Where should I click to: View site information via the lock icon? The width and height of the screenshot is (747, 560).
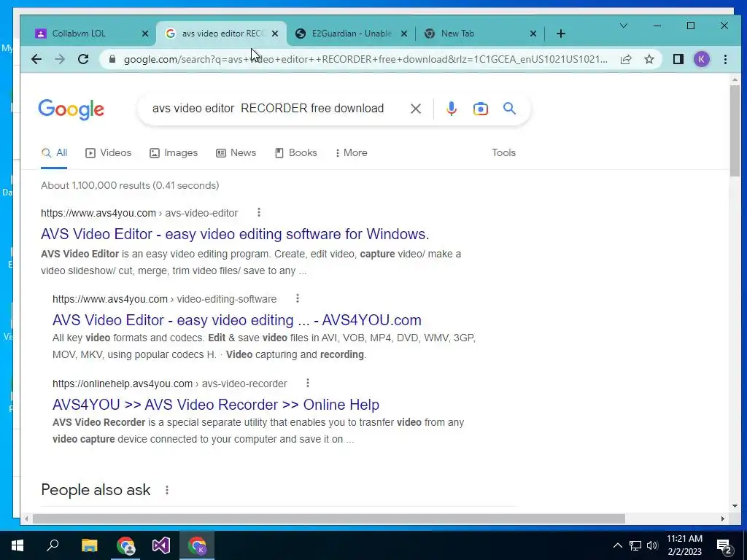112,59
